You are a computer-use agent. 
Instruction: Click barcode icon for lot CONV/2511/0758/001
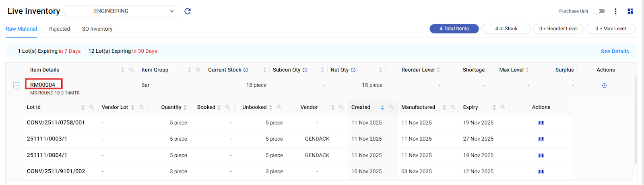[x=541, y=123]
